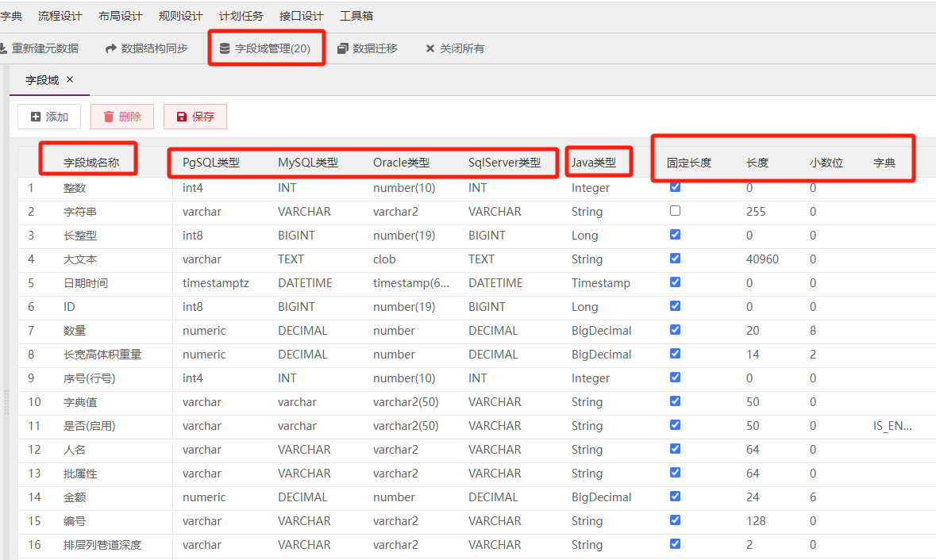Toggle 固定长度 checkbox for 编号

tap(675, 520)
